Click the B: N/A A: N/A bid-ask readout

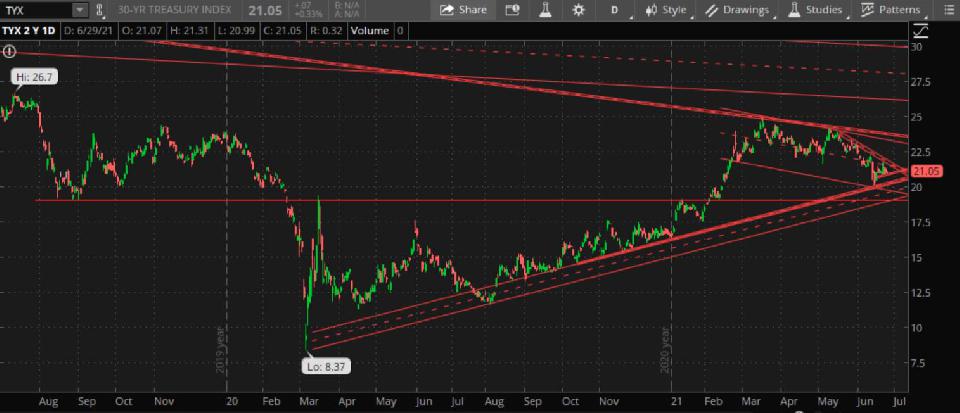345,10
